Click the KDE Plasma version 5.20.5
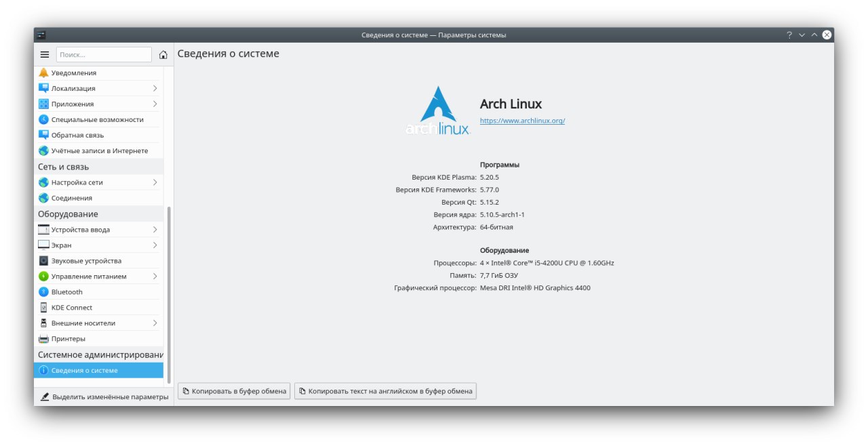The image size is (868, 446). [x=489, y=177]
